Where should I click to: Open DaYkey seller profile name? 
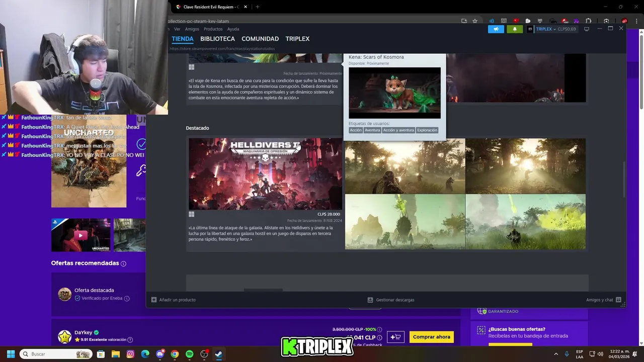(x=84, y=332)
